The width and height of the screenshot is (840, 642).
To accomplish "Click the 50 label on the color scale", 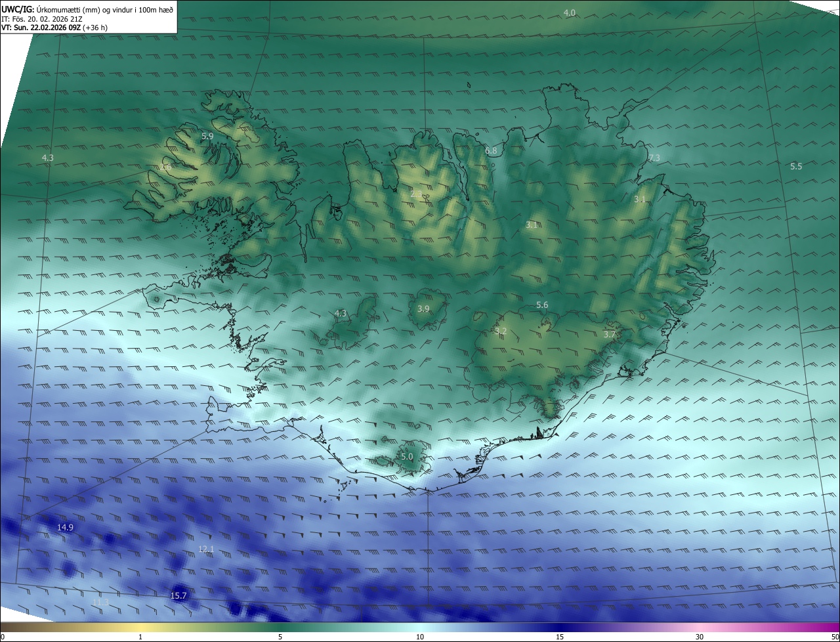I will [x=835, y=637].
